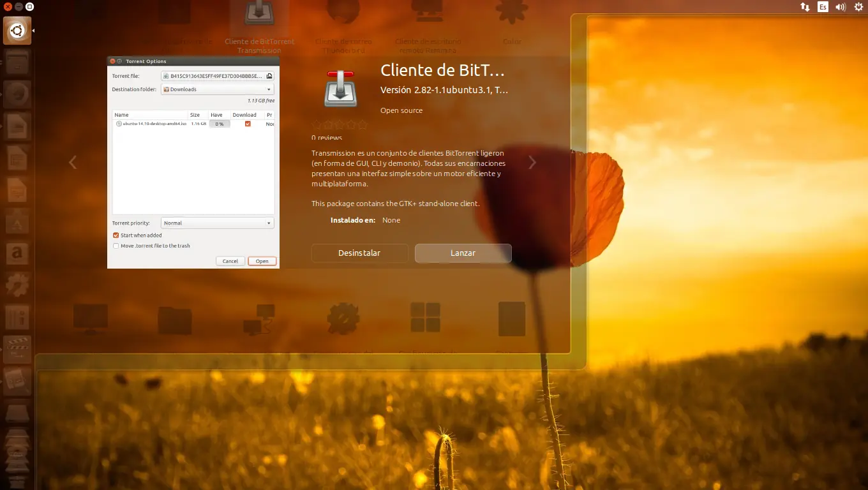Open Amazon from the launcher
Screen dimensions: 868x490
tap(17, 255)
